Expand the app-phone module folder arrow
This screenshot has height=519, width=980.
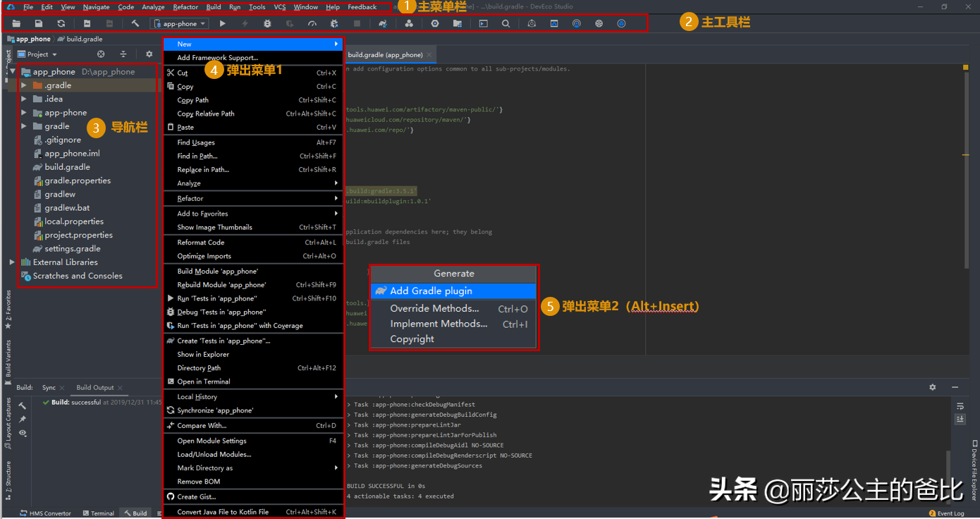pyautogui.click(x=24, y=113)
